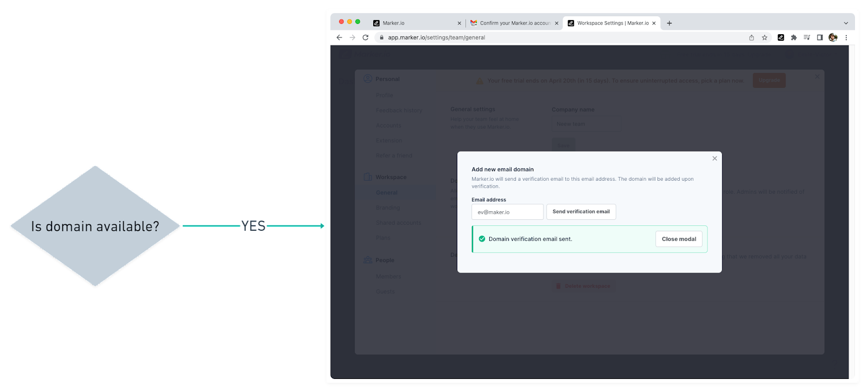Click the Send verification email button

click(x=581, y=212)
